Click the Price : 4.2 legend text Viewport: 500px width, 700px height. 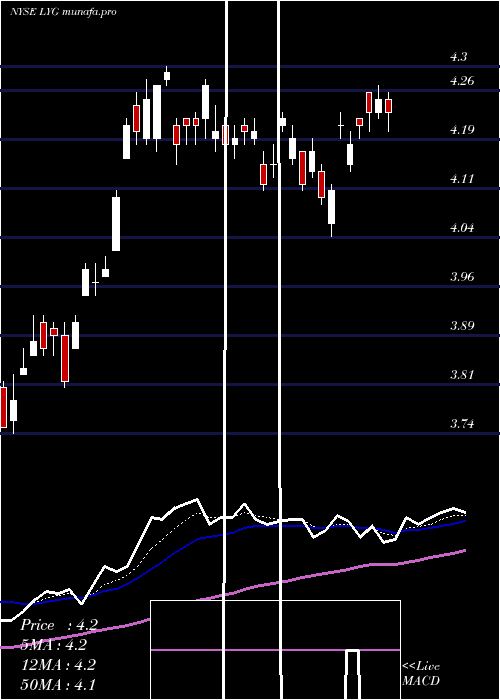click(x=59, y=625)
